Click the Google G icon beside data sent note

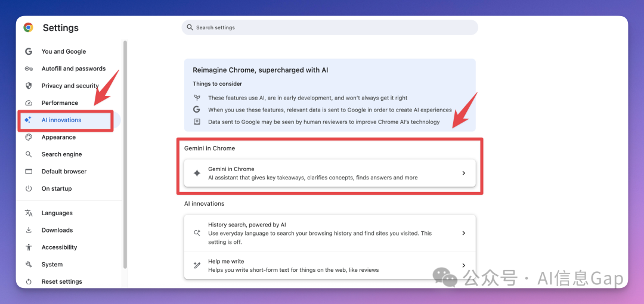tap(197, 110)
